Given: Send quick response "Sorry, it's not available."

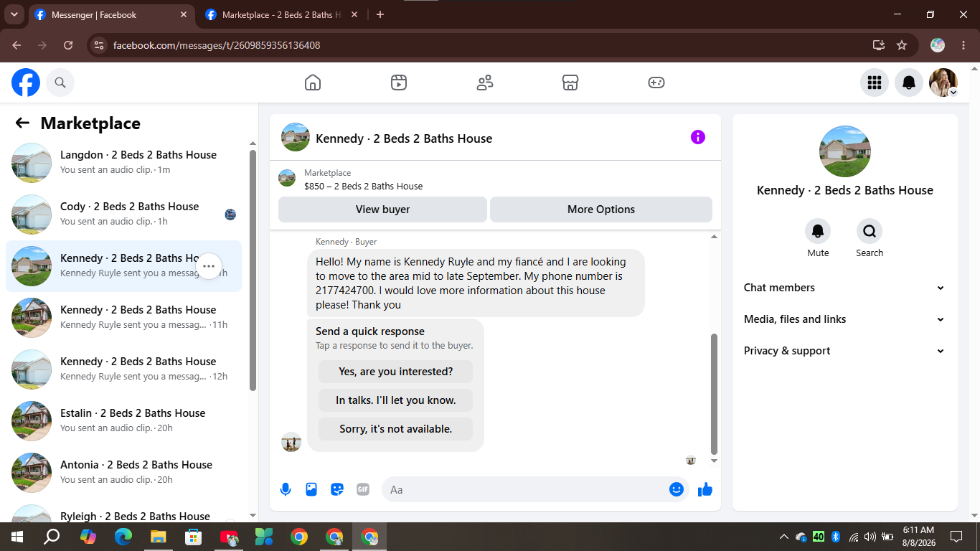Looking at the screenshot, I should [395, 429].
